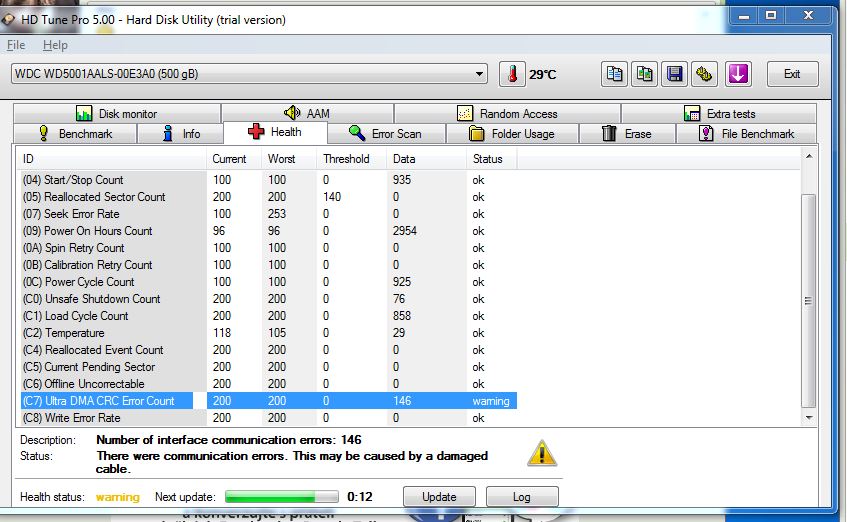The image size is (847, 522).
Task: Copy info to clipboard toolbar icon
Action: [x=615, y=74]
